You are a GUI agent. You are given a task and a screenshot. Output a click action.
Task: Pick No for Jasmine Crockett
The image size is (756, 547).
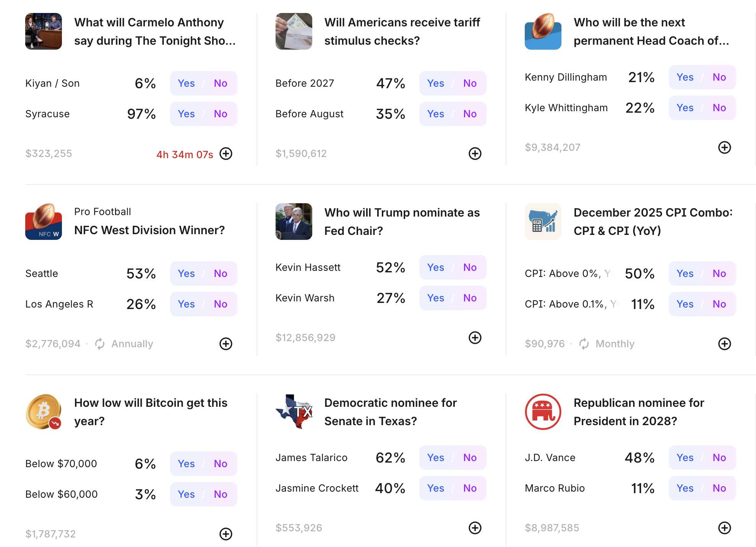point(470,488)
